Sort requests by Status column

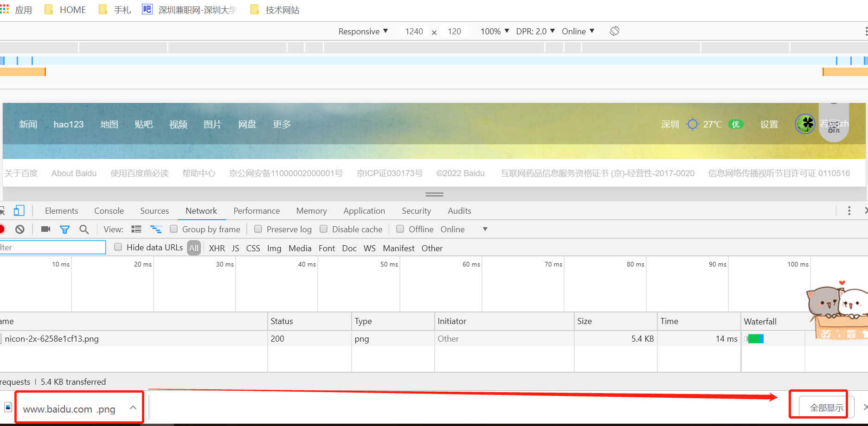point(309,321)
